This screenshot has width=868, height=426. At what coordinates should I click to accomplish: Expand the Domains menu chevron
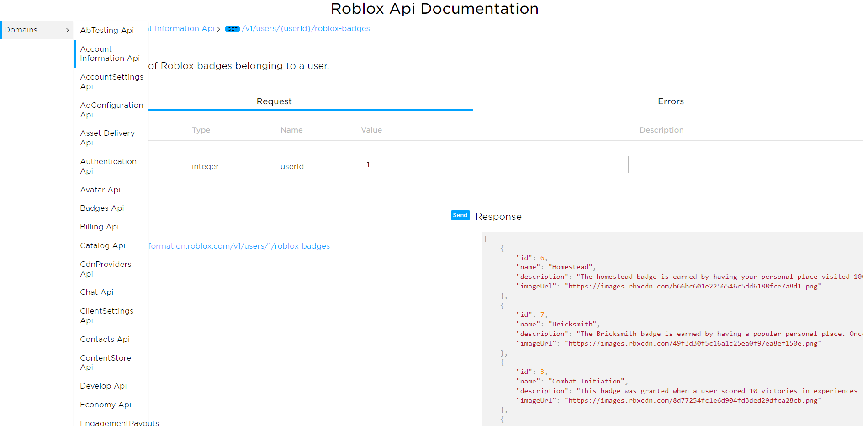(67, 30)
